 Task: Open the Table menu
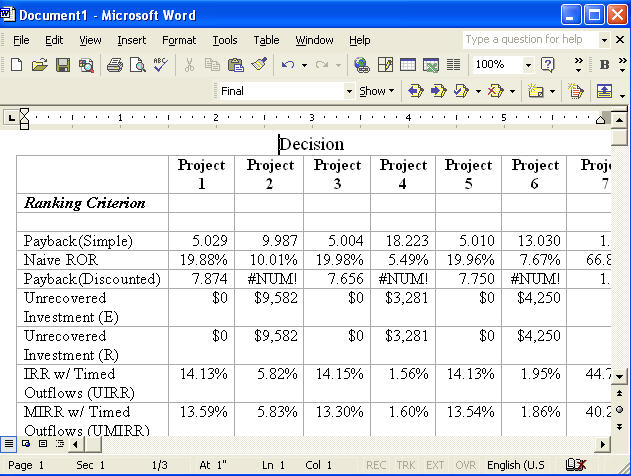(x=266, y=40)
